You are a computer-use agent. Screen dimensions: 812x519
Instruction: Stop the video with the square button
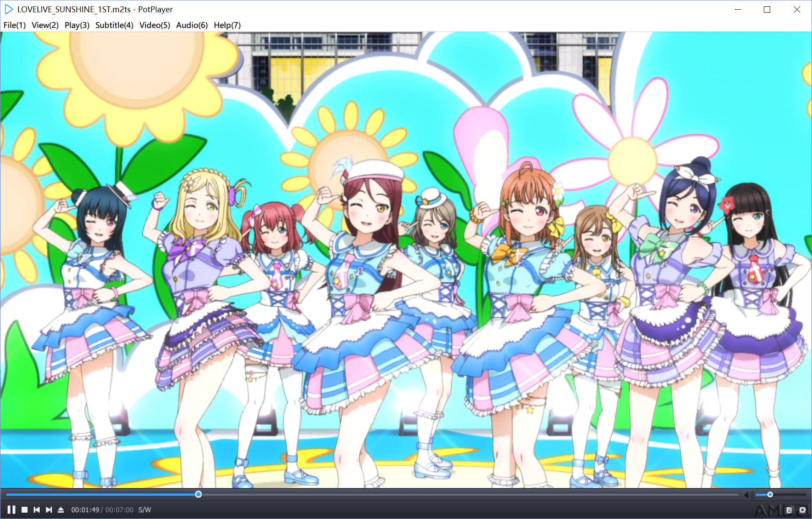(25, 510)
